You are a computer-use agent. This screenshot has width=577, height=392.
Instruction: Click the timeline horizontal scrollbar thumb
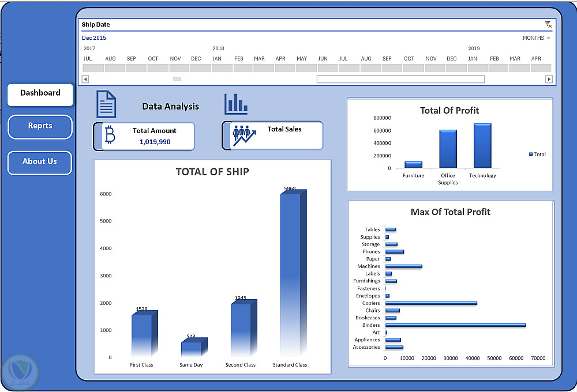(x=400, y=79)
